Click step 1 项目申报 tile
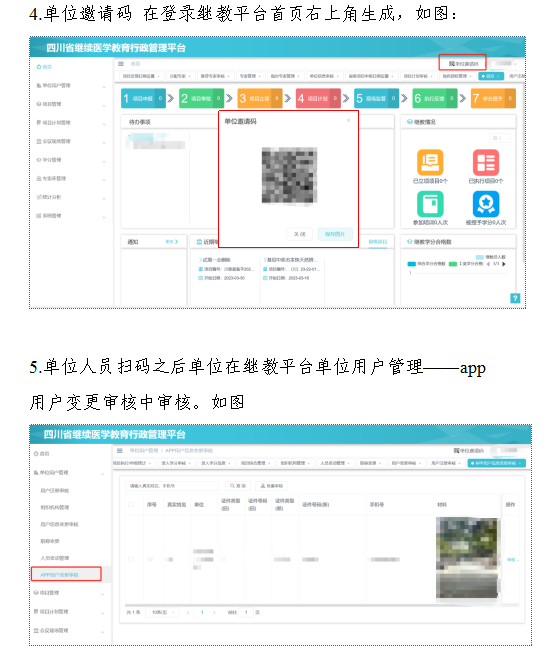This screenshot has height=668, width=547. point(143,98)
